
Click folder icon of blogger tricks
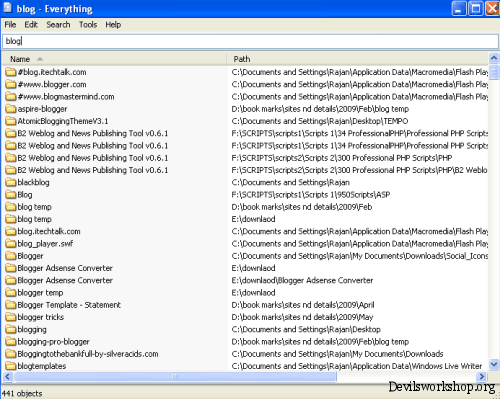[x=11, y=317]
